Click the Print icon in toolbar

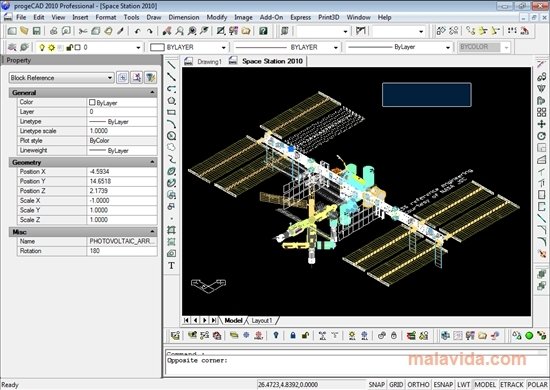[54, 31]
